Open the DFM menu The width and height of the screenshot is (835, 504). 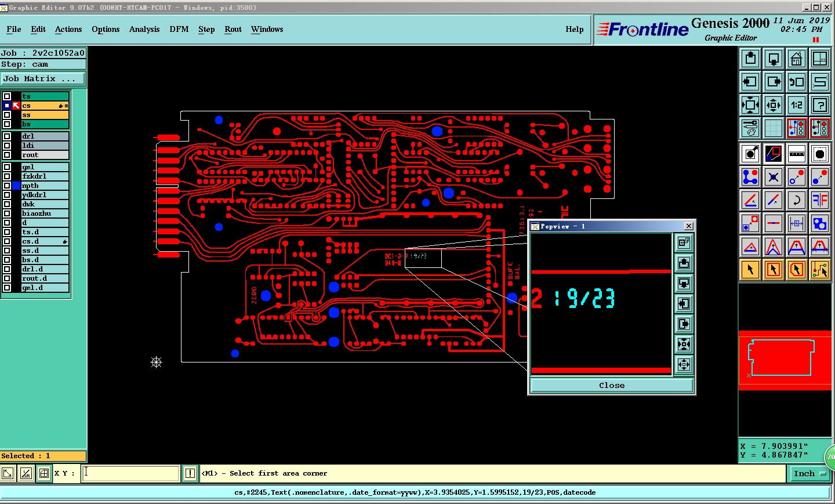click(x=179, y=29)
